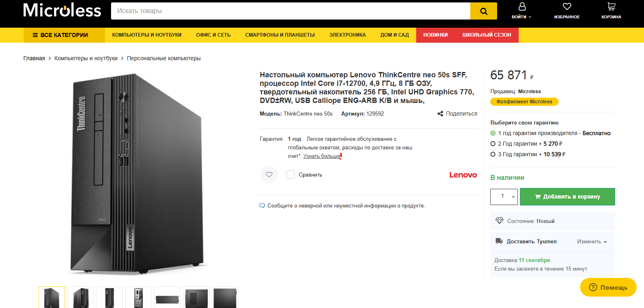Click Добавить в корзину button
This screenshot has height=308, width=644.
coord(567,197)
